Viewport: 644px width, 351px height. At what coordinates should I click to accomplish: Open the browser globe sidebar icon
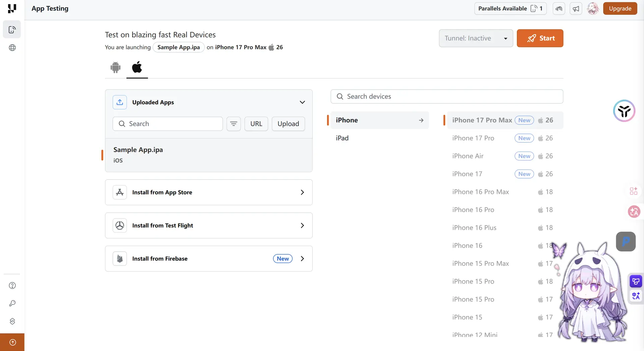(x=12, y=48)
